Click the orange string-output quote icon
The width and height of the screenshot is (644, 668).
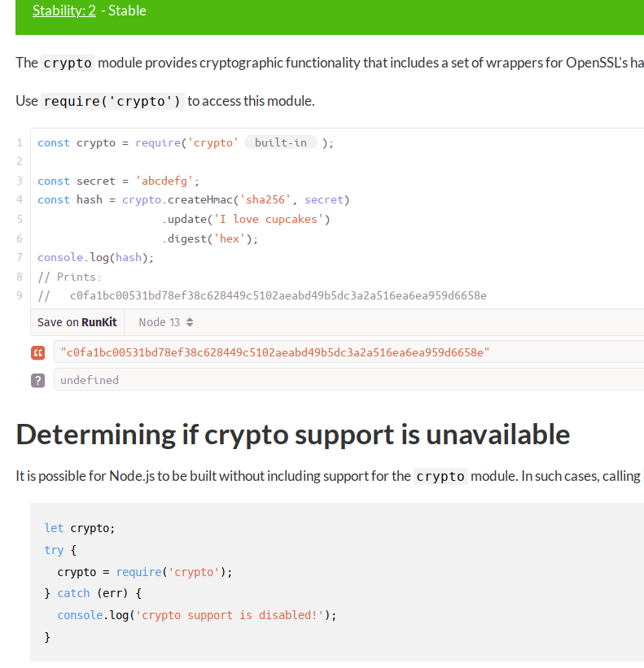(x=38, y=353)
